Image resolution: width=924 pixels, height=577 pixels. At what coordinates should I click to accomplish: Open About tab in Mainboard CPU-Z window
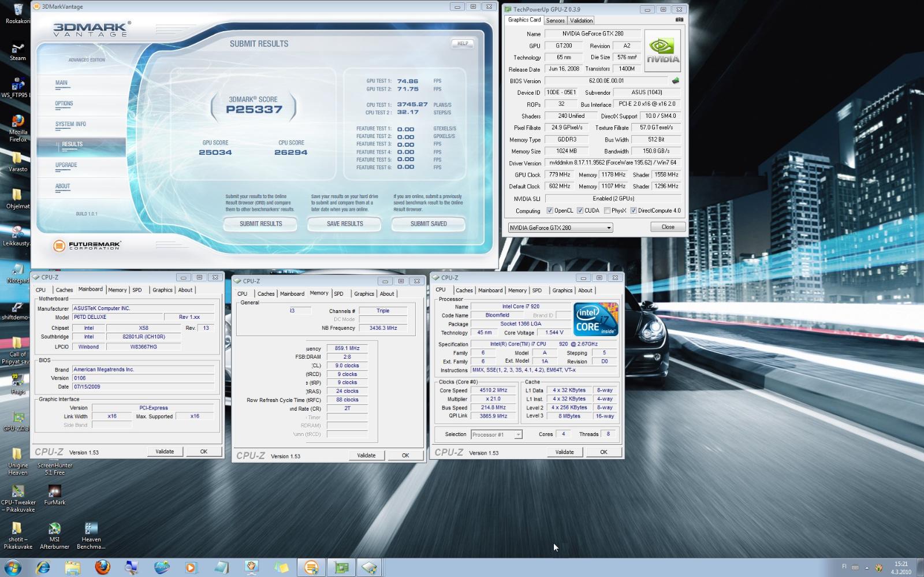[185, 290]
